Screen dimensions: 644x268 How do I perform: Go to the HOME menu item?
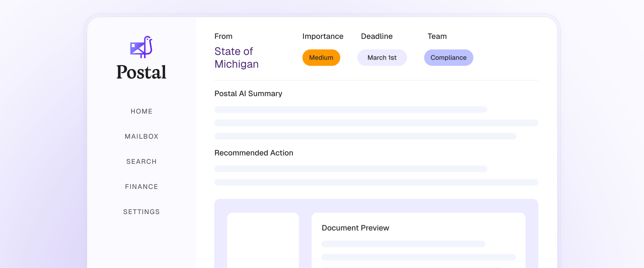[x=142, y=111]
